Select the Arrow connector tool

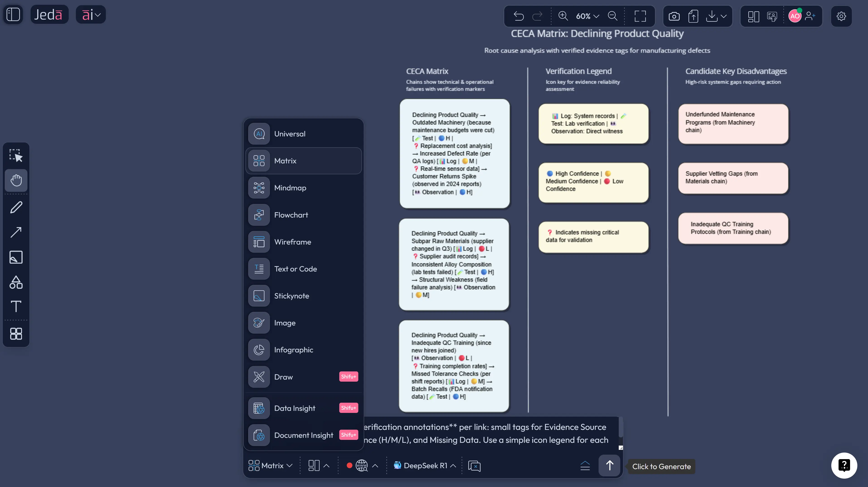(x=16, y=233)
